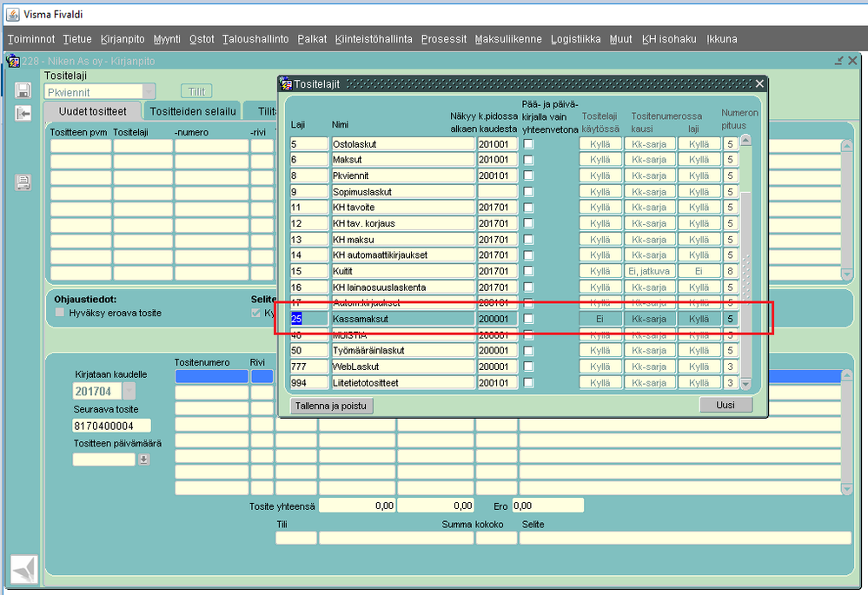Click the Ero field showing 0,00
The image size is (868, 595).
(547, 506)
